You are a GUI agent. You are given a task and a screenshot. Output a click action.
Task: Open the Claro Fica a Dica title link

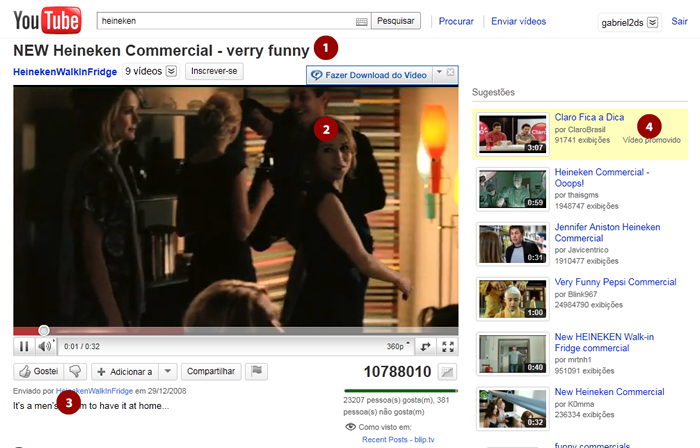589,117
